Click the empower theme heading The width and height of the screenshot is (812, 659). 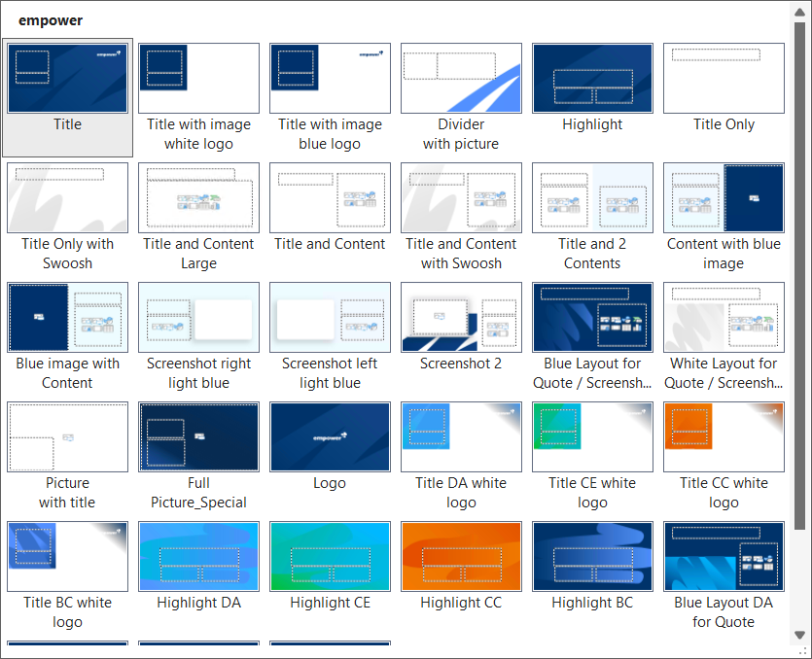pos(51,20)
